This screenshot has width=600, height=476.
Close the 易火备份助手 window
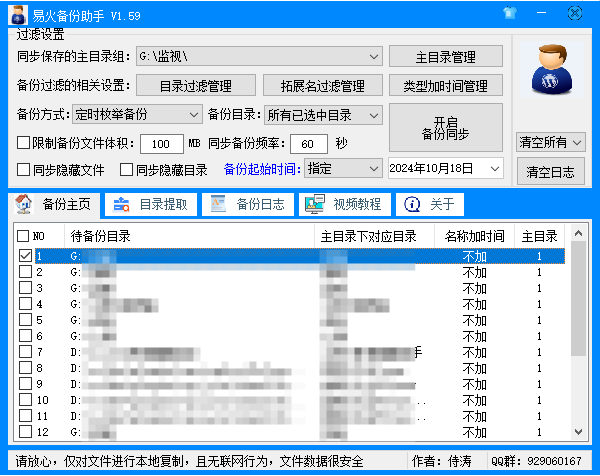pyautogui.click(x=574, y=13)
